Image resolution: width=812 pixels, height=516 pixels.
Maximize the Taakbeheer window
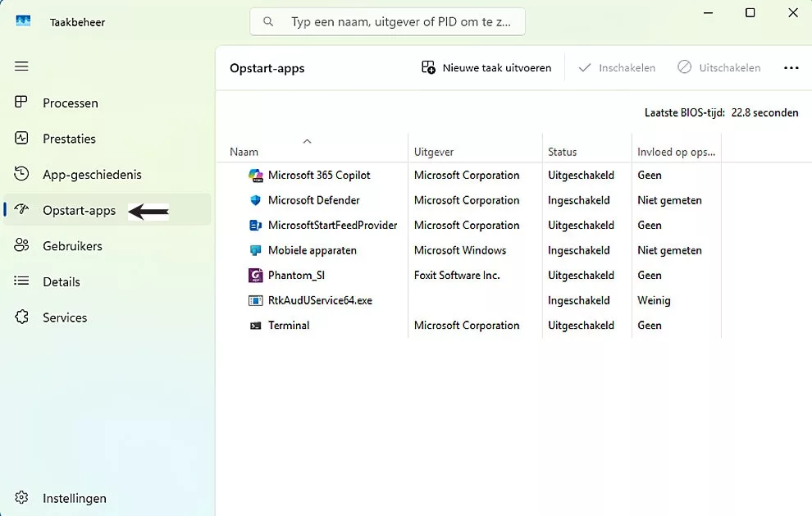[750, 12]
